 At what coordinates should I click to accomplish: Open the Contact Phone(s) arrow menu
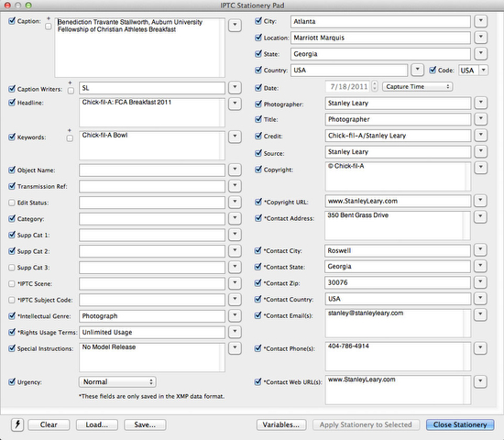(x=480, y=347)
